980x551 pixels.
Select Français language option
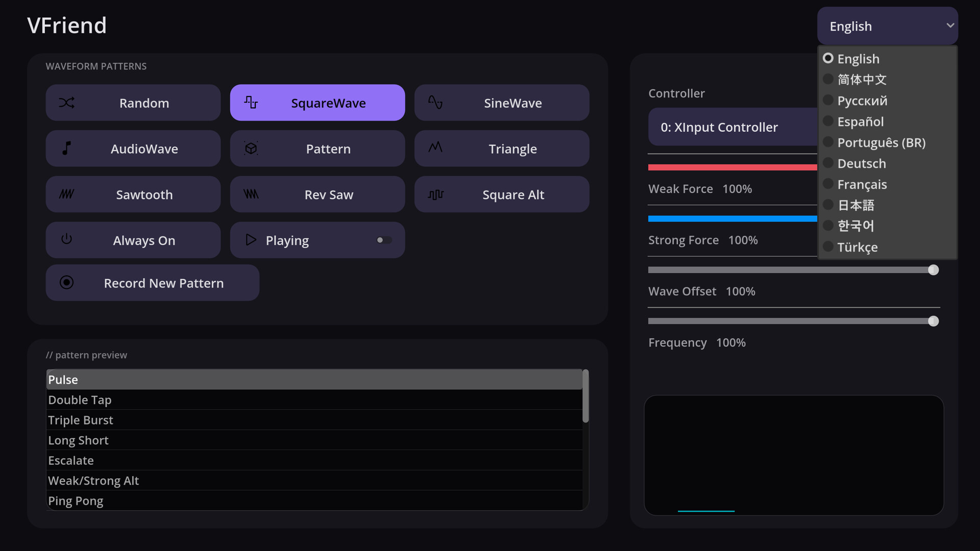pyautogui.click(x=887, y=184)
